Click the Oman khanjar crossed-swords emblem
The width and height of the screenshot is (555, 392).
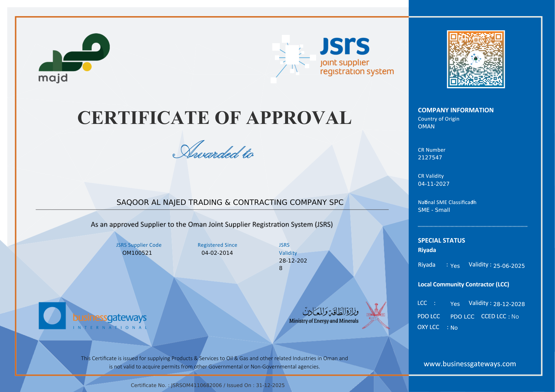coord(376,315)
